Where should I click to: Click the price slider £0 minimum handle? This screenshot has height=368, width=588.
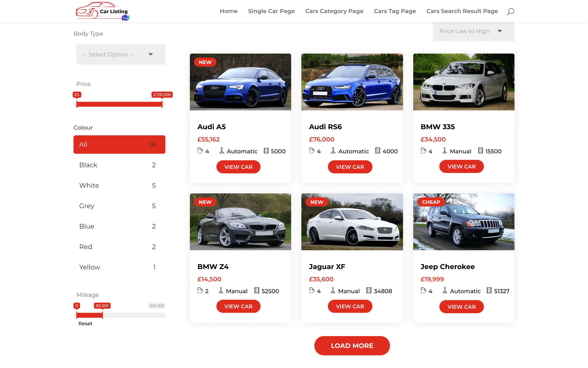pyautogui.click(x=77, y=104)
